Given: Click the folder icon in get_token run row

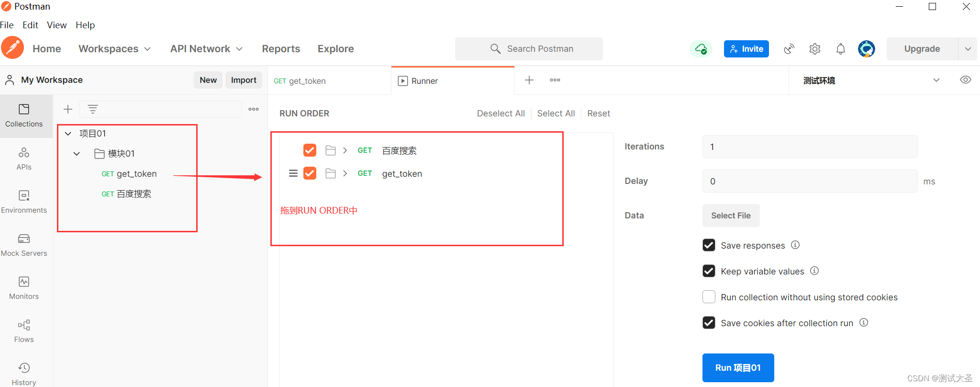Looking at the screenshot, I should pyautogui.click(x=331, y=173).
